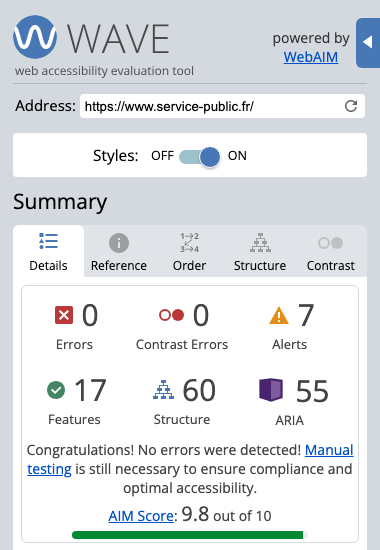Click the green Features checkmark icon

56,390
